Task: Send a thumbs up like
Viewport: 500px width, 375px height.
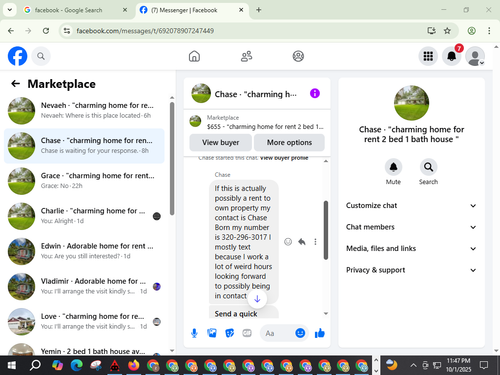Action: coord(320,333)
